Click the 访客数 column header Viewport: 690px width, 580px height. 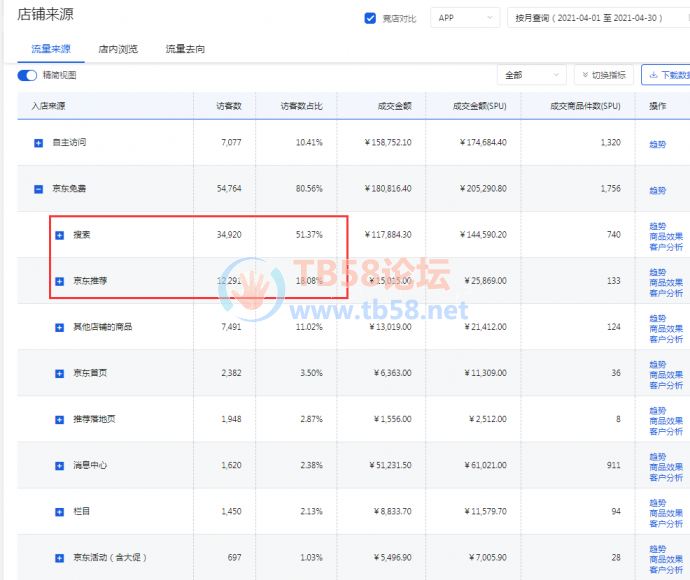click(229, 106)
